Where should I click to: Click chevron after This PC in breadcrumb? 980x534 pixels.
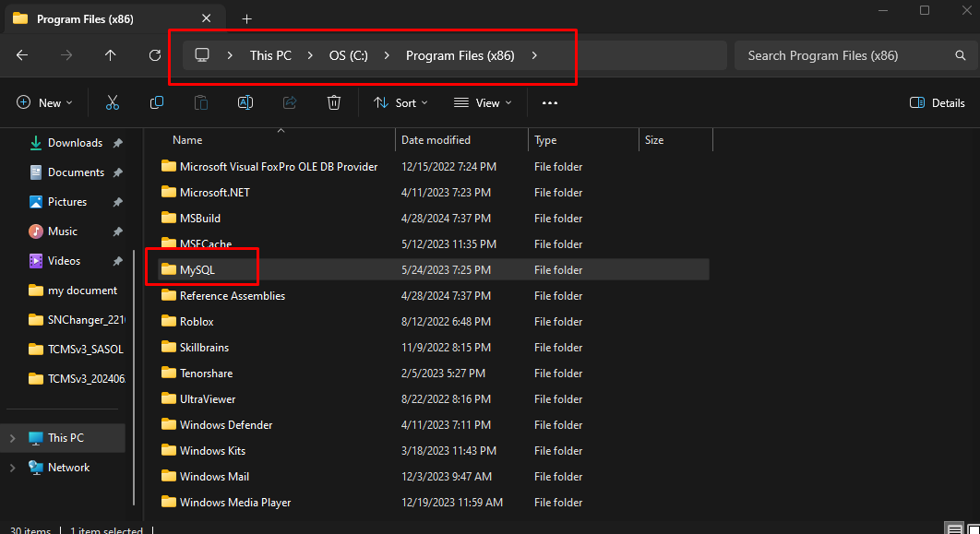coord(310,55)
